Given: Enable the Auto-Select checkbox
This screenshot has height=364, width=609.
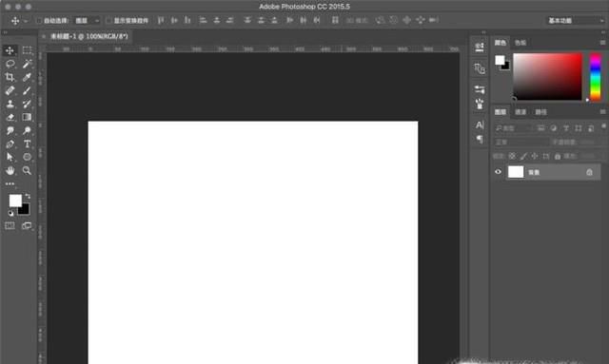Looking at the screenshot, I should click(x=39, y=21).
